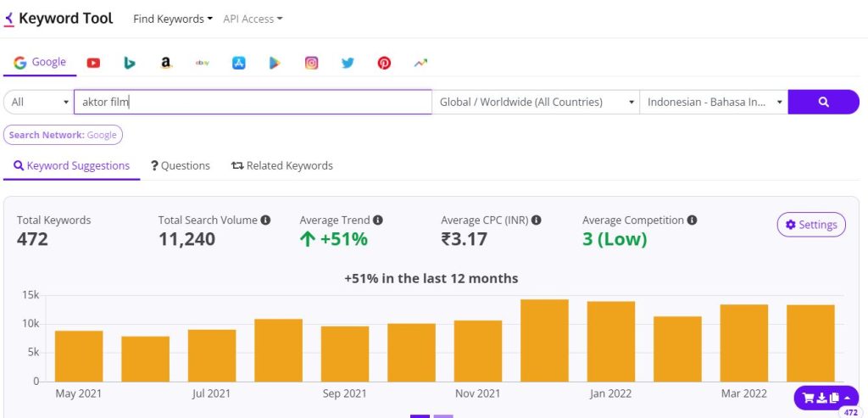This screenshot has width=868, height=418.
Task: Expand the floating toolbar caret arrow
Action: tap(848, 398)
